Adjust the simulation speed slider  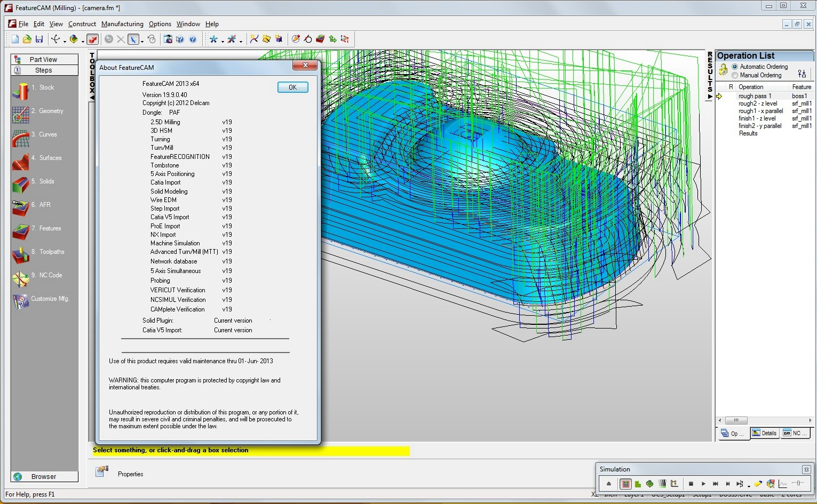(x=798, y=483)
